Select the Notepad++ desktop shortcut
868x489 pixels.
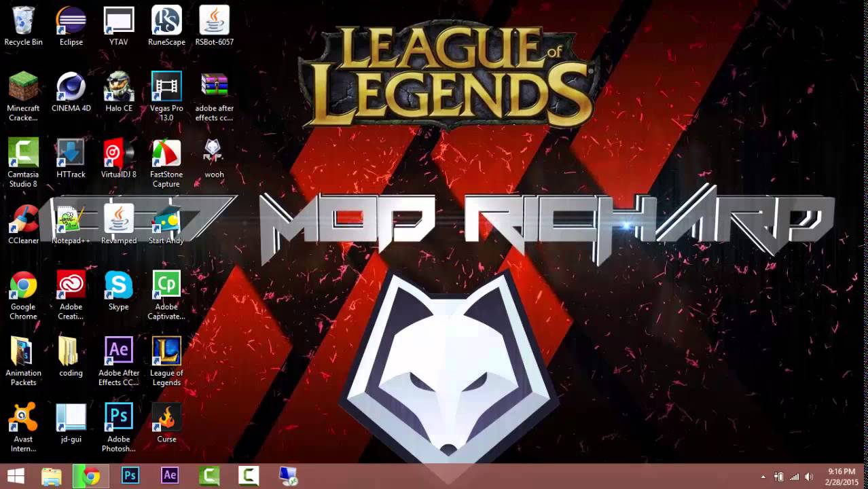71,224
